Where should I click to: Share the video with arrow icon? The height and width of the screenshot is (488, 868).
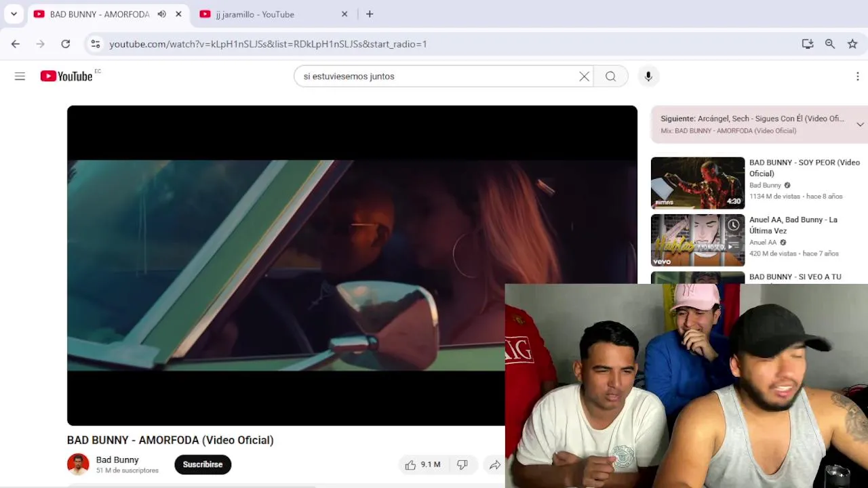[x=495, y=465]
